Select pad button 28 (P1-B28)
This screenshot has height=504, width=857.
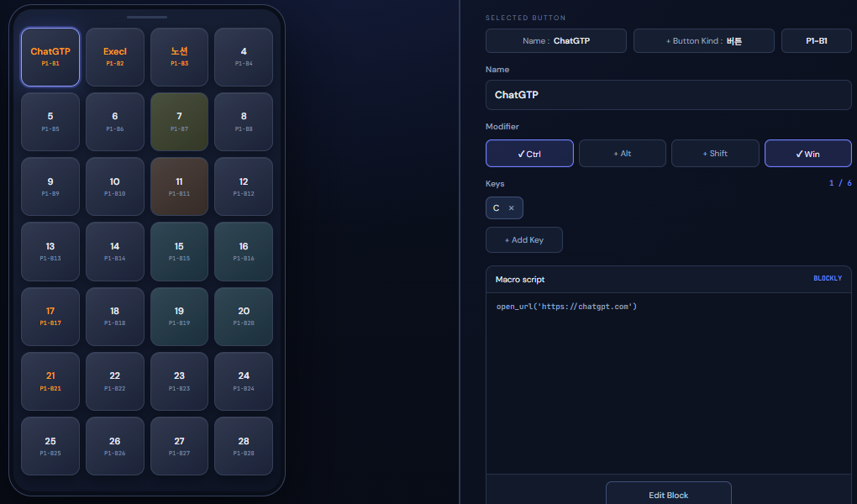tap(244, 446)
